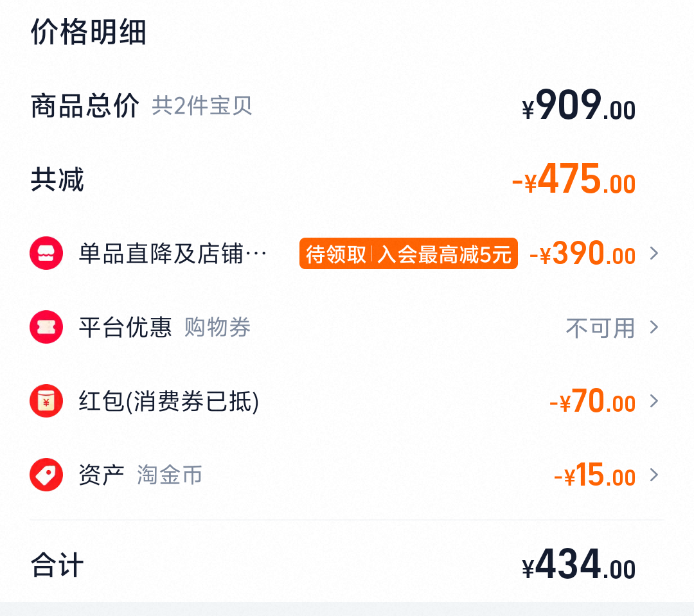This screenshot has height=616, width=694.
Task: Expand the 平台优惠 row chevron
Action: tap(654, 328)
